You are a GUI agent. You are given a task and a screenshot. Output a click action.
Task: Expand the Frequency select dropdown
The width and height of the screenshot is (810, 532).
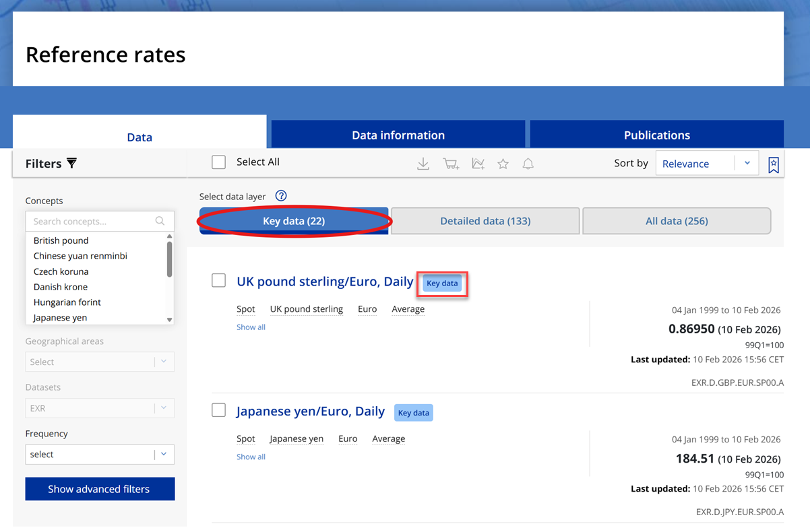coord(99,454)
